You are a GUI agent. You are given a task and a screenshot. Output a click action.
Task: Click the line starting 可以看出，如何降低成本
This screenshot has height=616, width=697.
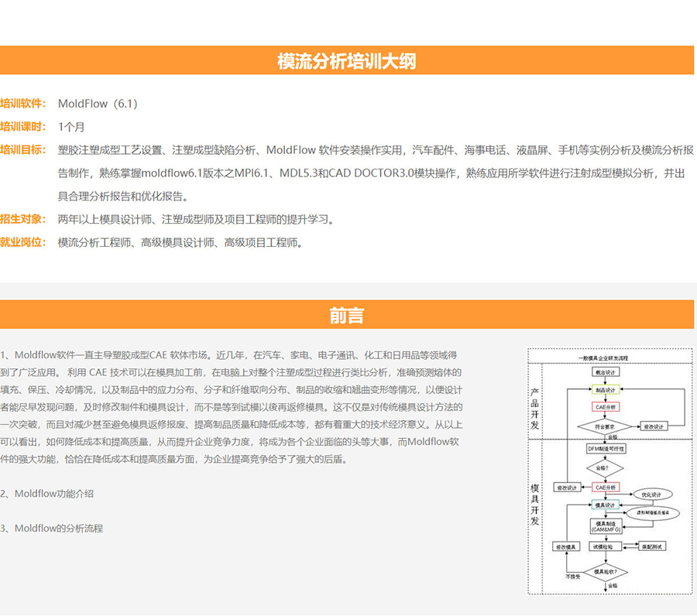click(x=229, y=441)
